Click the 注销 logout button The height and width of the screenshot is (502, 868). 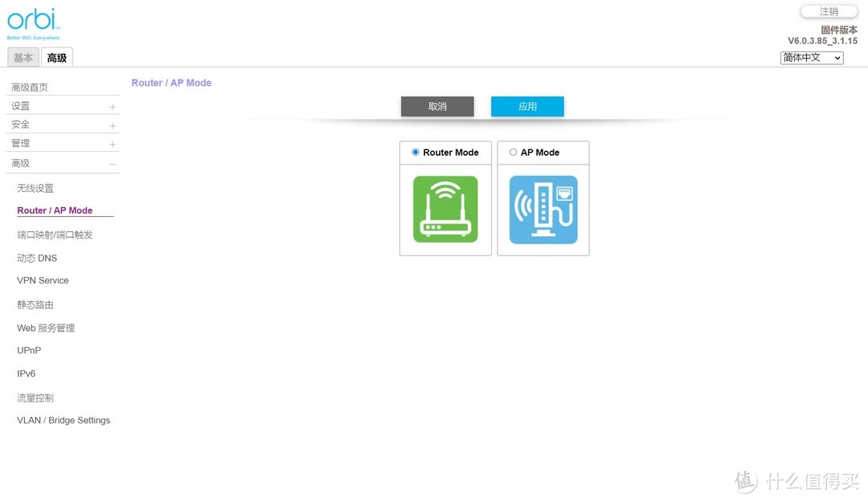pyautogui.click(x=829, y=11)
